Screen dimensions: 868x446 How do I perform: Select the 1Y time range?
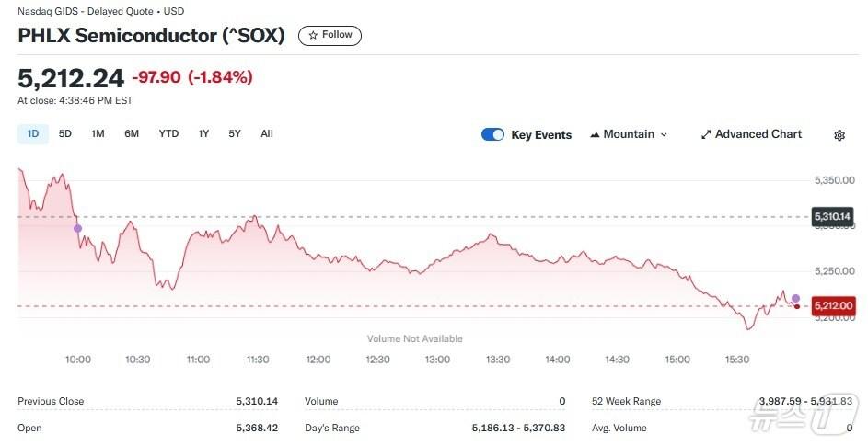point(203,133)
